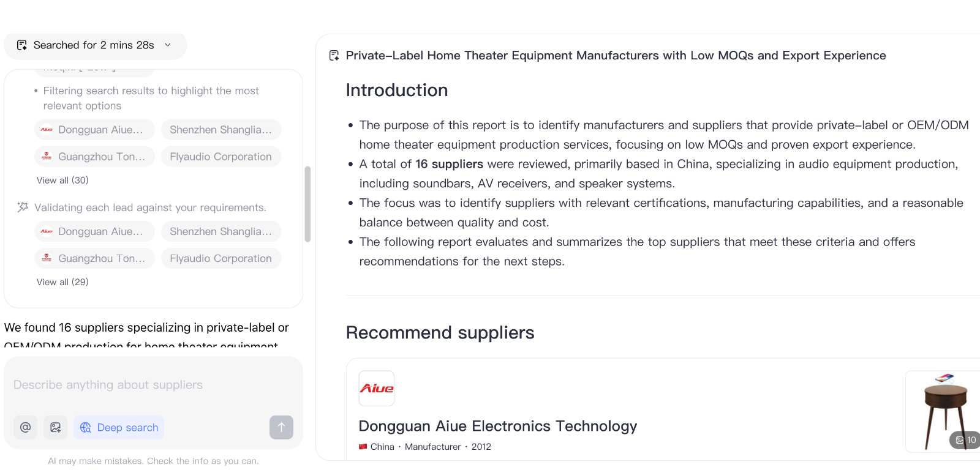Expand 'View all (29)' validated leads

pyautogui.click(x=62, y=282)
